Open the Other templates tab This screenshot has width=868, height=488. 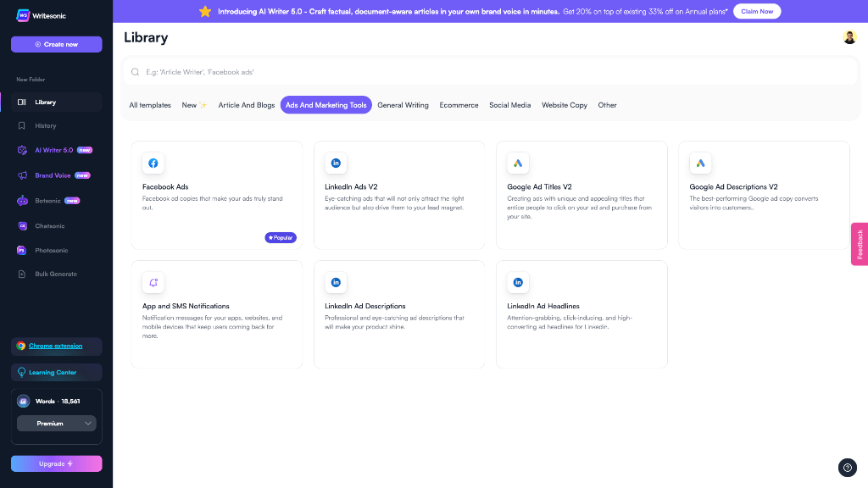[x=607, y=105]
